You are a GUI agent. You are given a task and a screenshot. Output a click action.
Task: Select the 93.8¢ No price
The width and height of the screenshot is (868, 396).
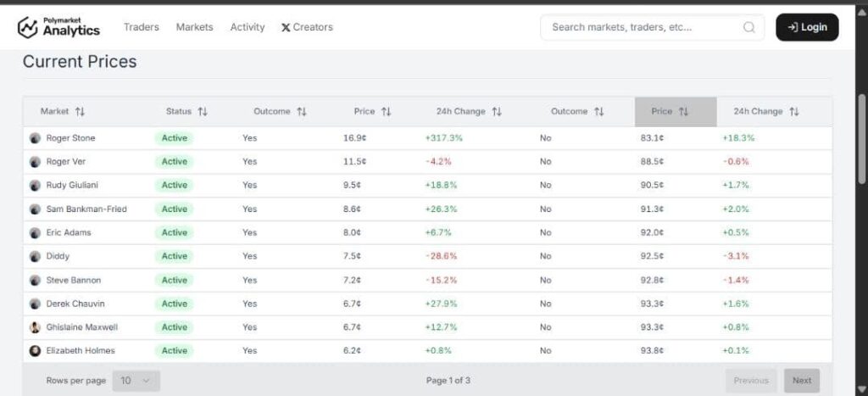tap(652, 350)
